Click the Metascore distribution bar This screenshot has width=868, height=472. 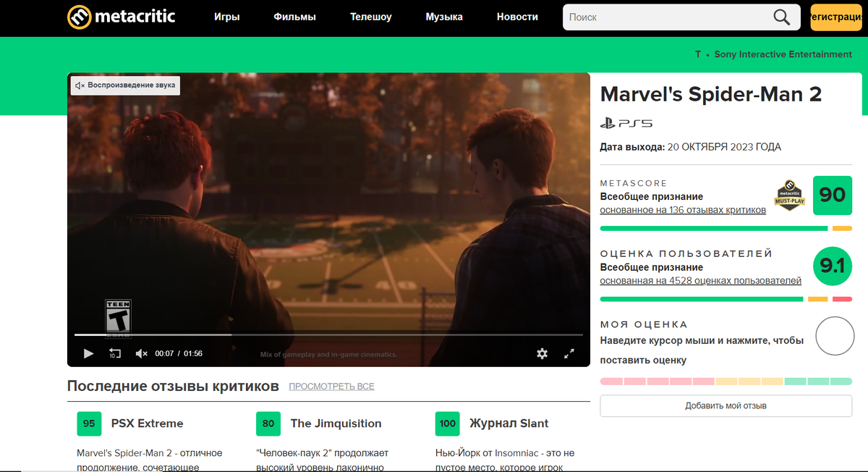(x=726, y=229)
